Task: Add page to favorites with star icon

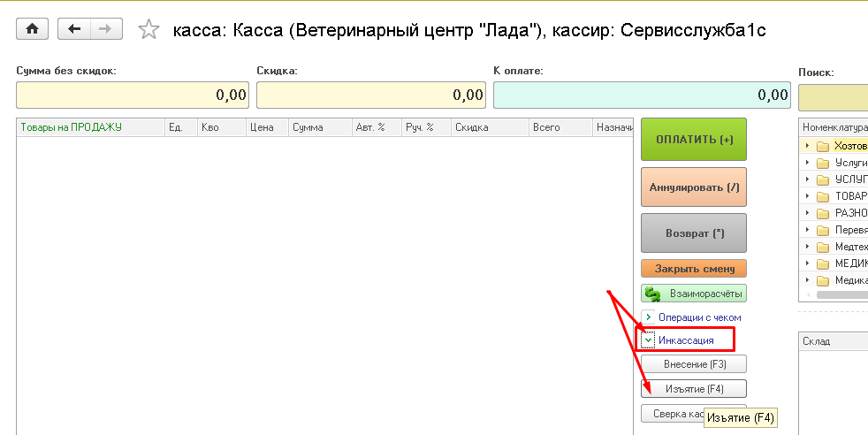Action: click(148, 30)
